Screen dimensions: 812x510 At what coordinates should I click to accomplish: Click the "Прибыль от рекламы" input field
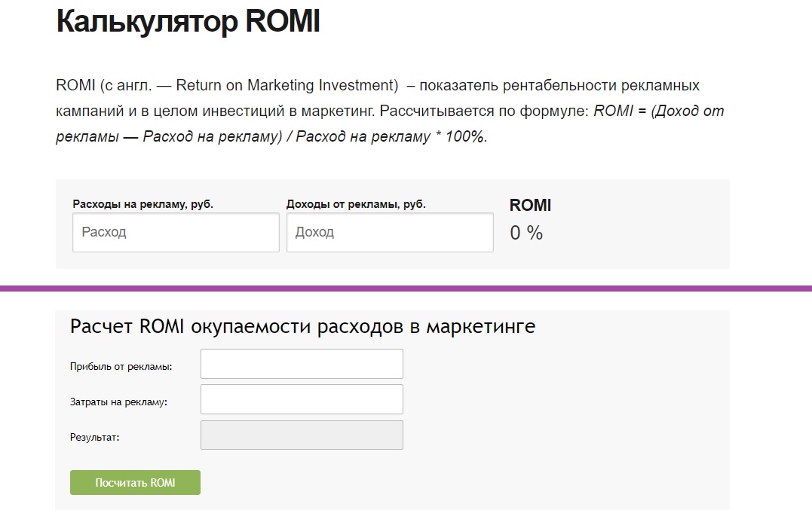coord(301,363)
